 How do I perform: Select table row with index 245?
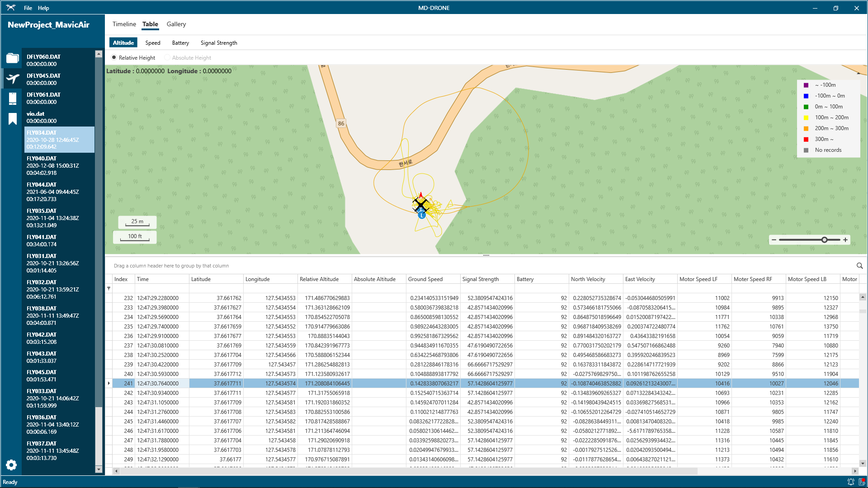pyautogui.click(x=482, y=422)
